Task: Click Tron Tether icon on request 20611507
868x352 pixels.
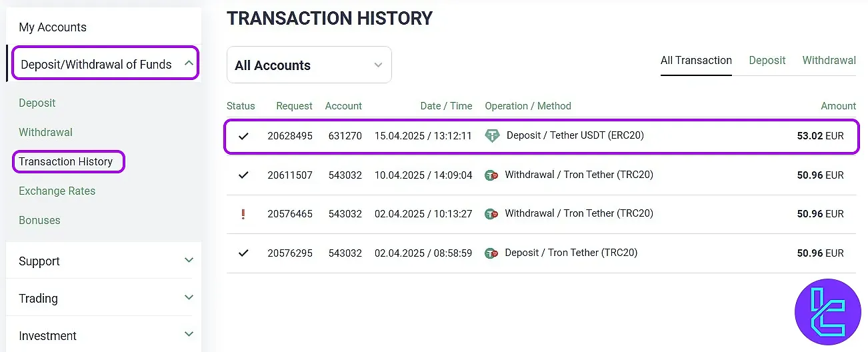Action: 491,175
